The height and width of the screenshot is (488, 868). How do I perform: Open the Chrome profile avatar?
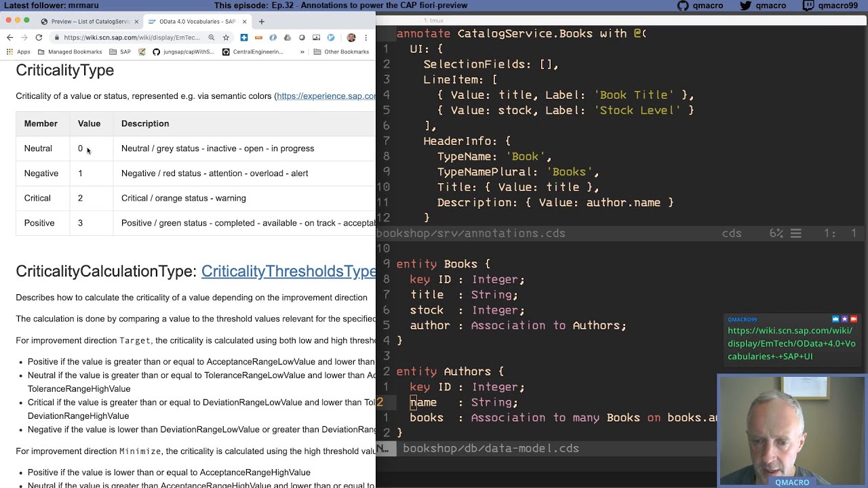[351, 37]
